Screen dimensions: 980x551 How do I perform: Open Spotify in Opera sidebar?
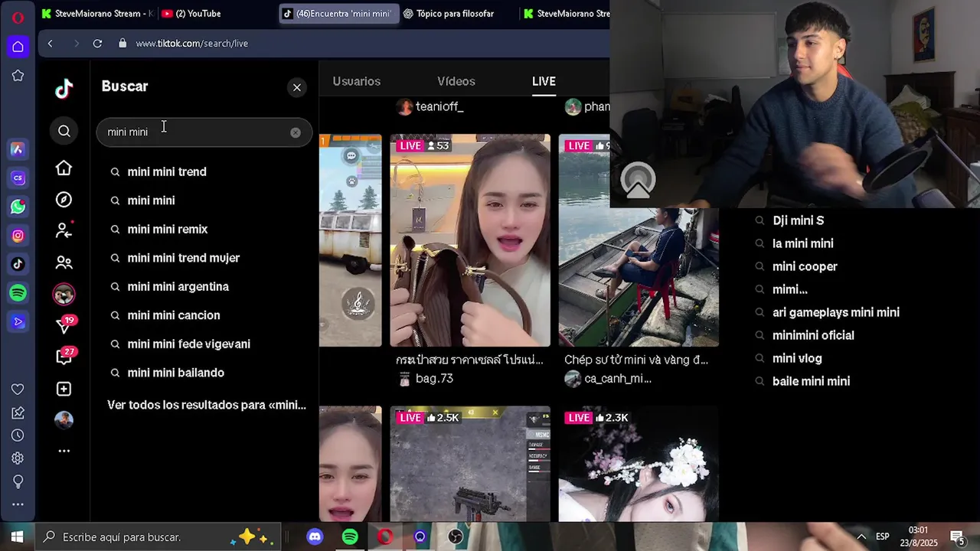tap(18, 293)
